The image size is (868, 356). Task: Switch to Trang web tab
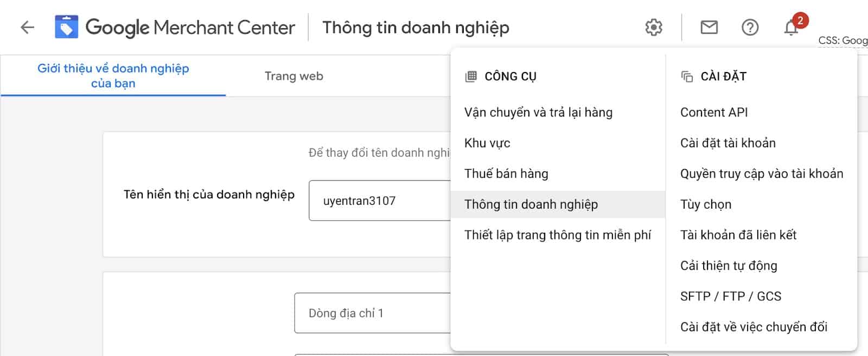293,76
